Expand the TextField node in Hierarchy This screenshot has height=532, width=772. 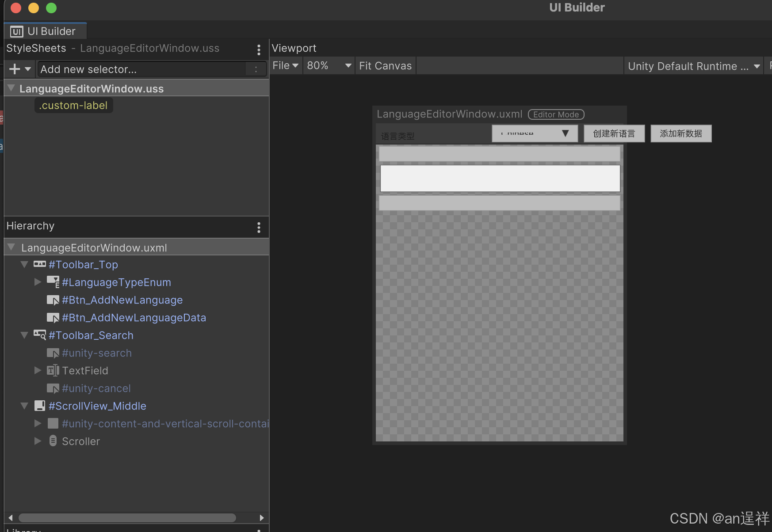point(38,370)
